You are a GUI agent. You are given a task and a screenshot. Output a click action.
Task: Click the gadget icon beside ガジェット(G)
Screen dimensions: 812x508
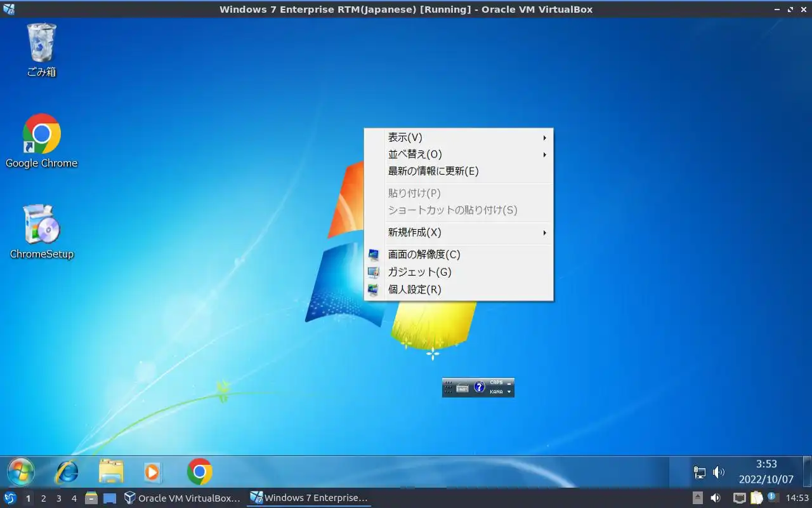tap(374, 272)
